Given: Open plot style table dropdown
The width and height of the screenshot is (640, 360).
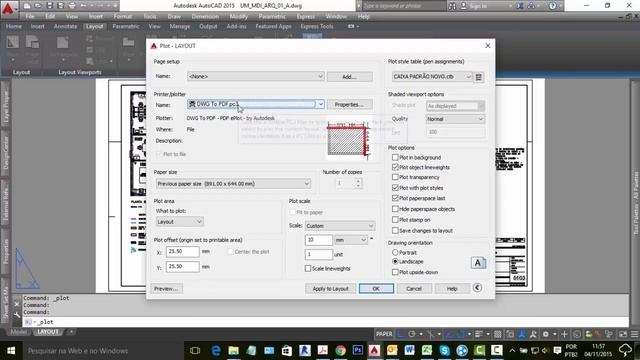Looking at the screenshot, I should (432, 77).
